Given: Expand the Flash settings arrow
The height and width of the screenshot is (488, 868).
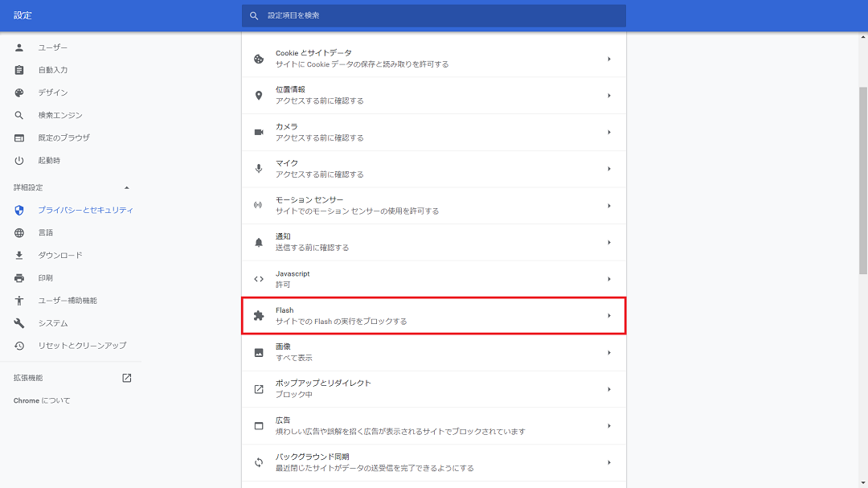Looking at the screenshot, I should click(x=608, y=316).
